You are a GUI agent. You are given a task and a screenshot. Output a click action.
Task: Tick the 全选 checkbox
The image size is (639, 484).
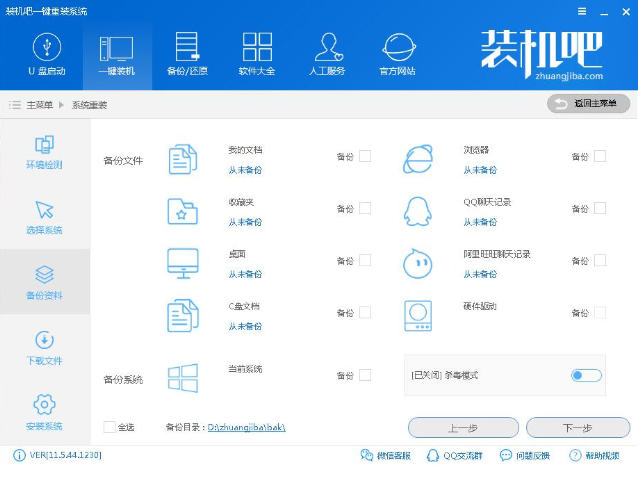pos(109,427)
